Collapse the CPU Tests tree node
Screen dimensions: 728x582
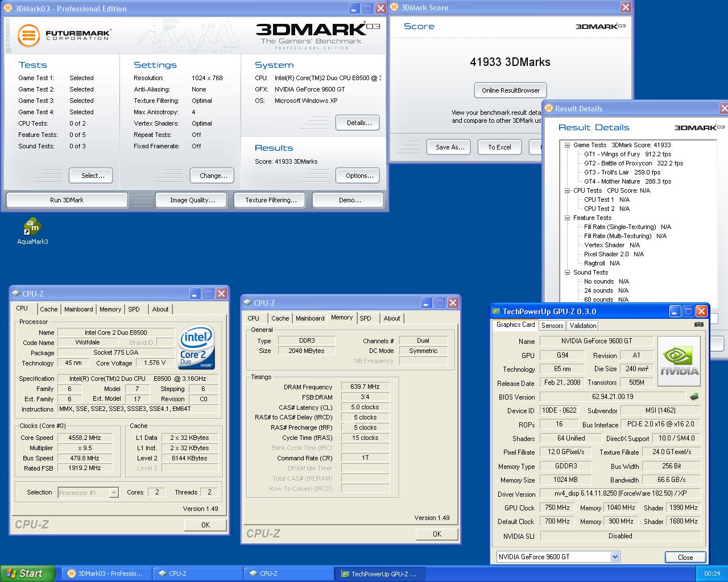coord(567,190)
